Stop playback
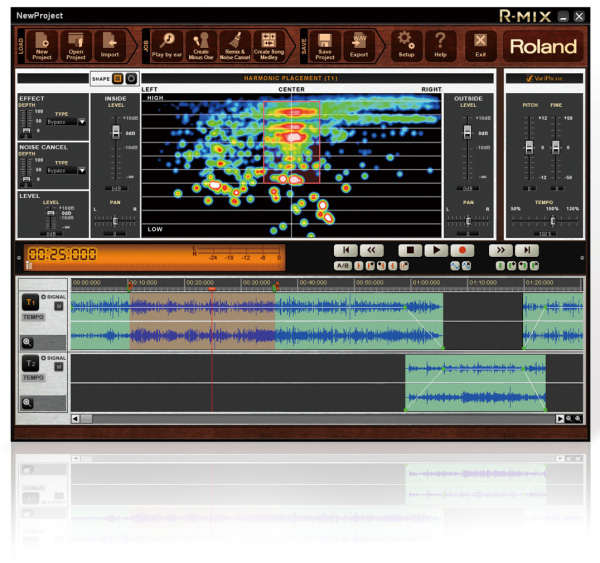Screen dimensions: 600x563 (410, 250)
